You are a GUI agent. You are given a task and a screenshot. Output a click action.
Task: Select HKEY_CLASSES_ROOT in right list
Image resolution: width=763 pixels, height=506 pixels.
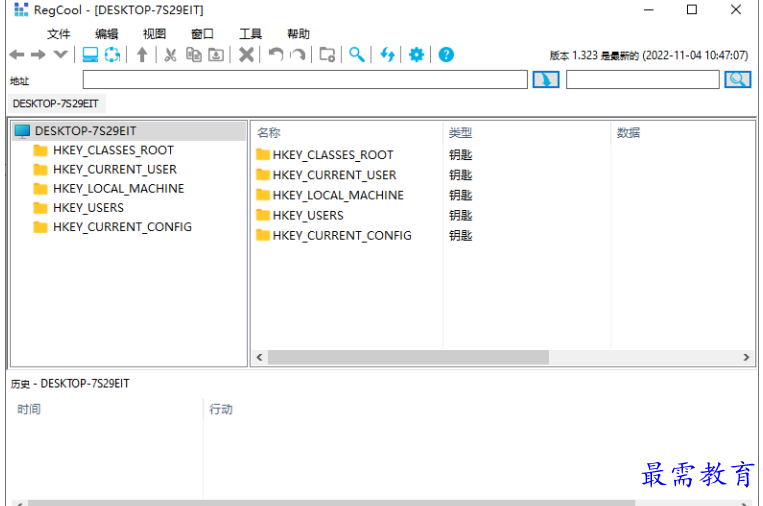pos(333,155)
